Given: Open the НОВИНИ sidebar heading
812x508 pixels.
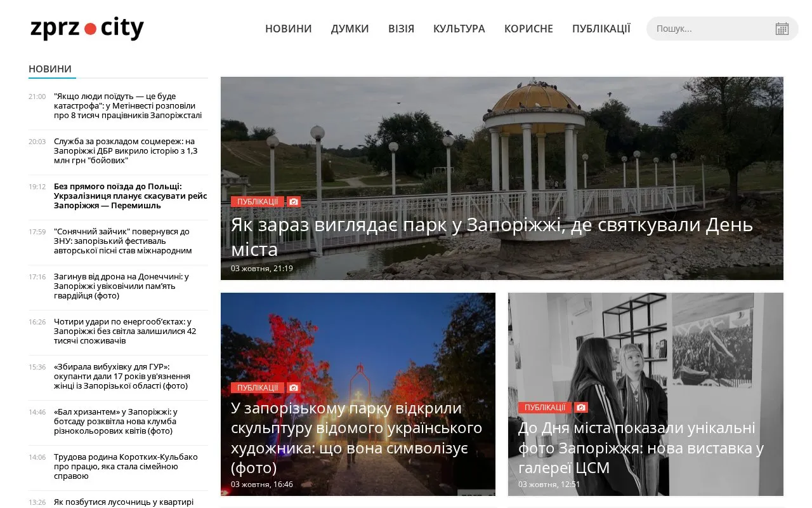Looking at the screenshot, I should (x=50, y=69).
